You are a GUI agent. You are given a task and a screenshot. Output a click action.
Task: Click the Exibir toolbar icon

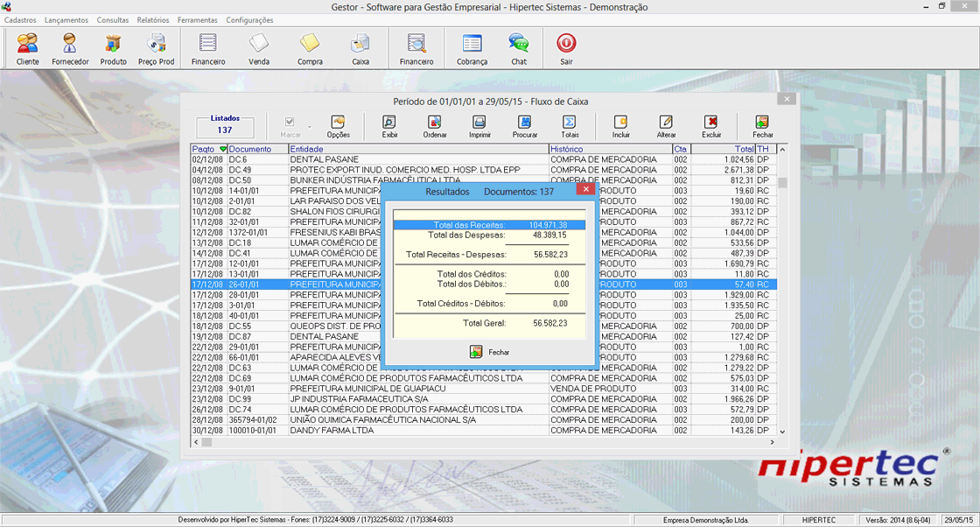(389, 126)
